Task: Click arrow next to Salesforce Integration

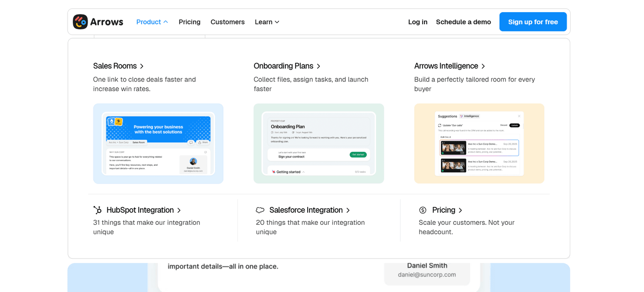Action: coord(348,210)
